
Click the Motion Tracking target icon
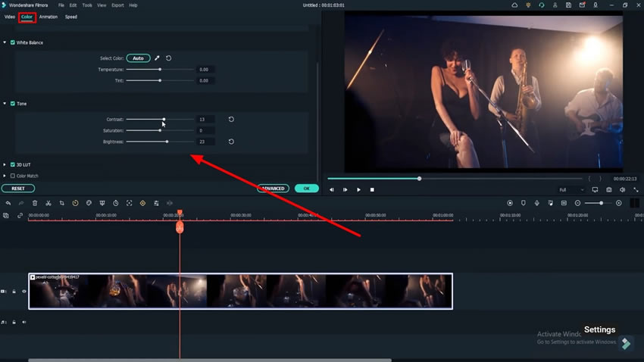[x=130, y=203]
